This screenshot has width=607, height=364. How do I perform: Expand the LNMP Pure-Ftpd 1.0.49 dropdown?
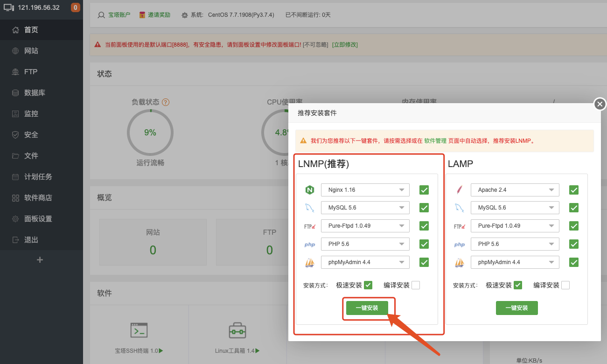pyautogui.click(x=365, y=226)
